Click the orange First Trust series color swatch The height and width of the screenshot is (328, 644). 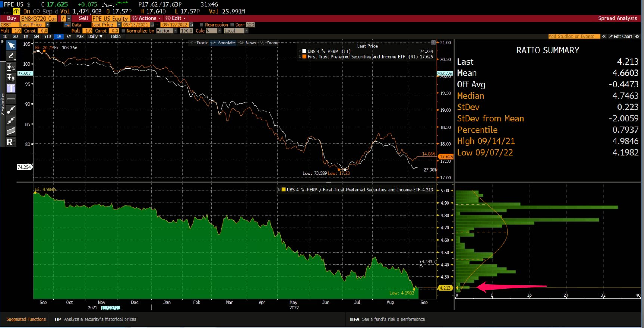pyautogui.click(x=304, y=57)
